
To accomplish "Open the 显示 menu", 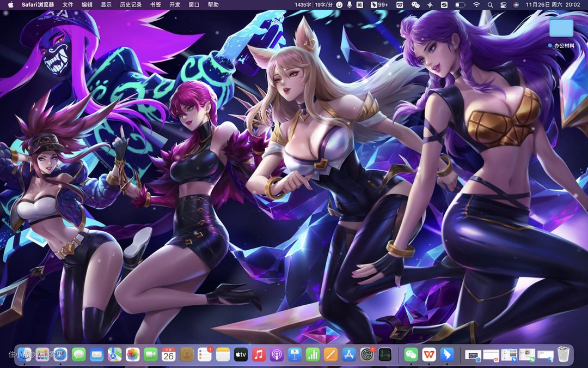I will [x=106, y=4].
